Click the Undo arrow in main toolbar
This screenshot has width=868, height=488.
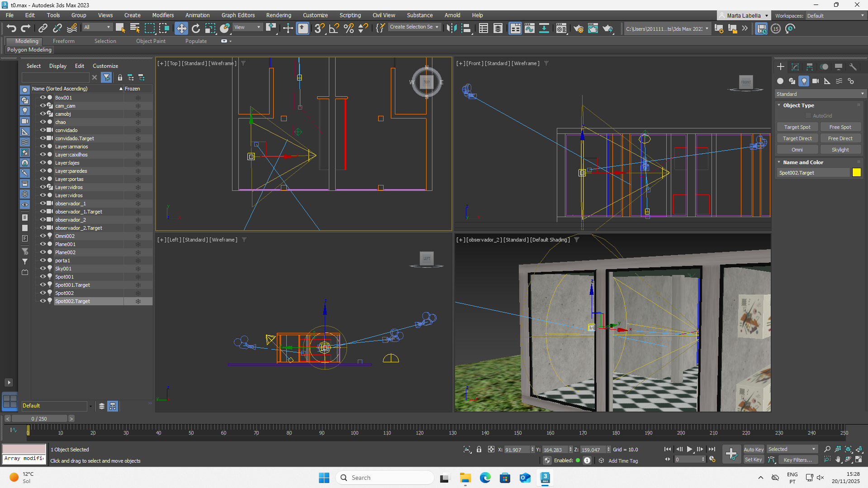tap(11, 28)
